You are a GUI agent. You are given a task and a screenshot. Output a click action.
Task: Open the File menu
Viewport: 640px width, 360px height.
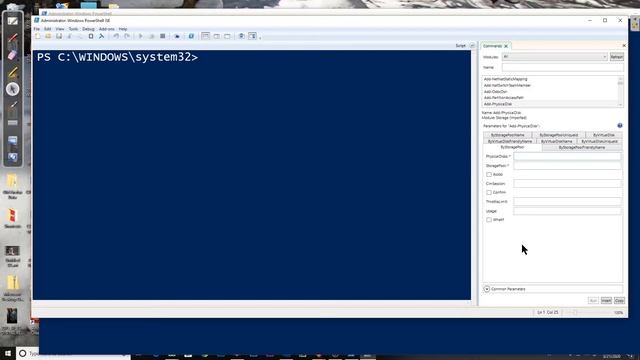coord(37,29)
